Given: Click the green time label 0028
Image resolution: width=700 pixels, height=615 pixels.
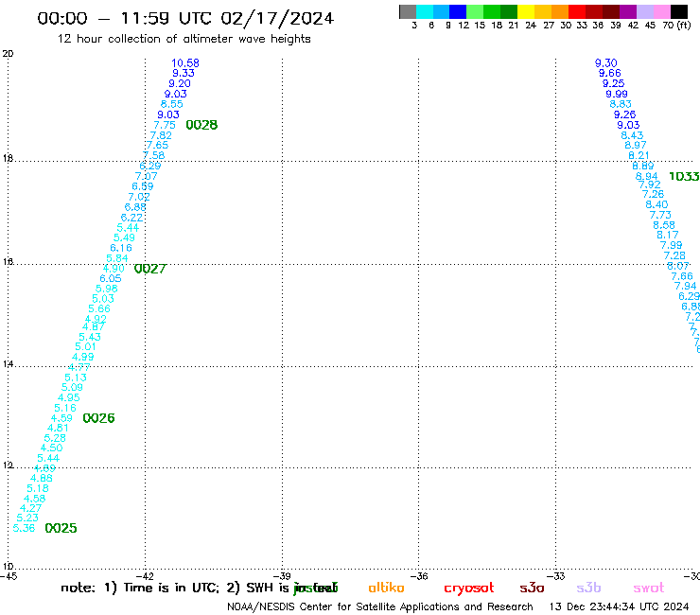Looking at the screenshot, I should tap(201, 125).
